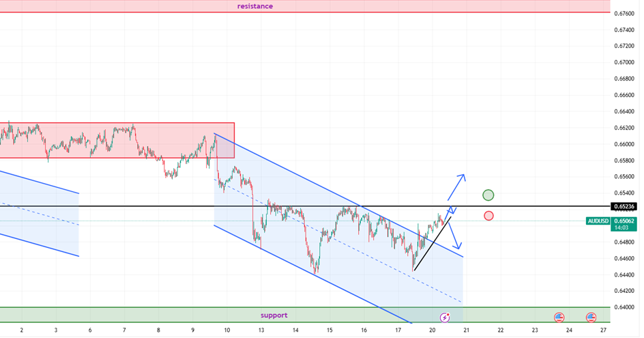Click the 0.65062 current price tag
Viewport: 644px width, 338px height.
click(x=625, y=221)
